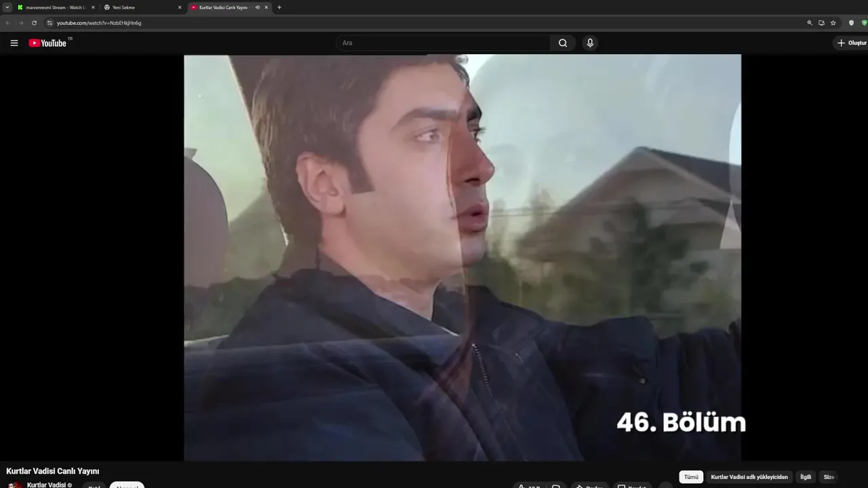Close the marvenresmi Stream tab
Image resolution: width=868 pixels, height=488 pixels.
93,7
